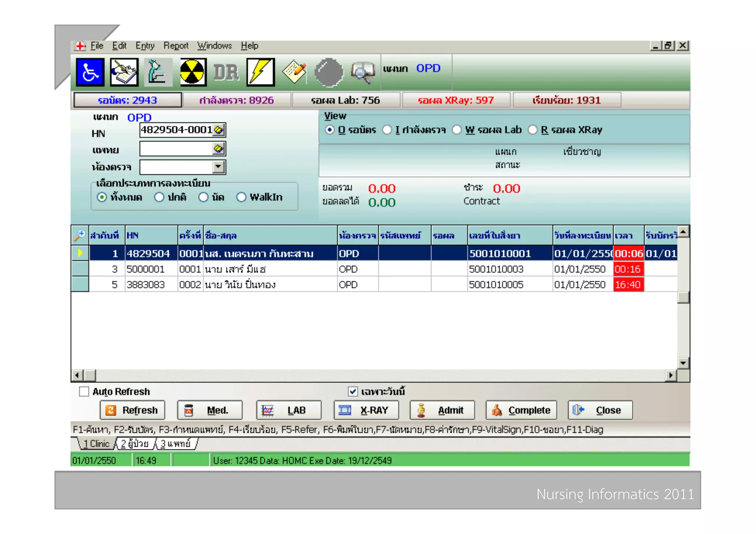Click the Complete button

click(x=521, y=410)
